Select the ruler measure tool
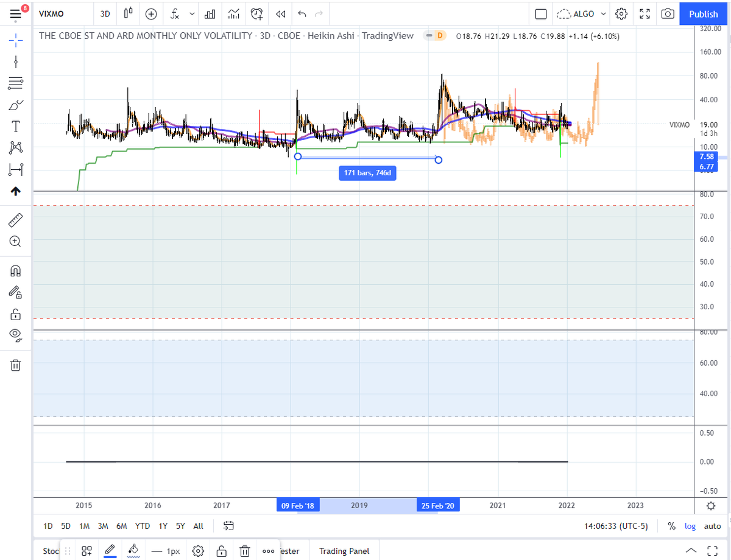Image resolution: width=731 pixels, height=560 pixels. point(16,219)
